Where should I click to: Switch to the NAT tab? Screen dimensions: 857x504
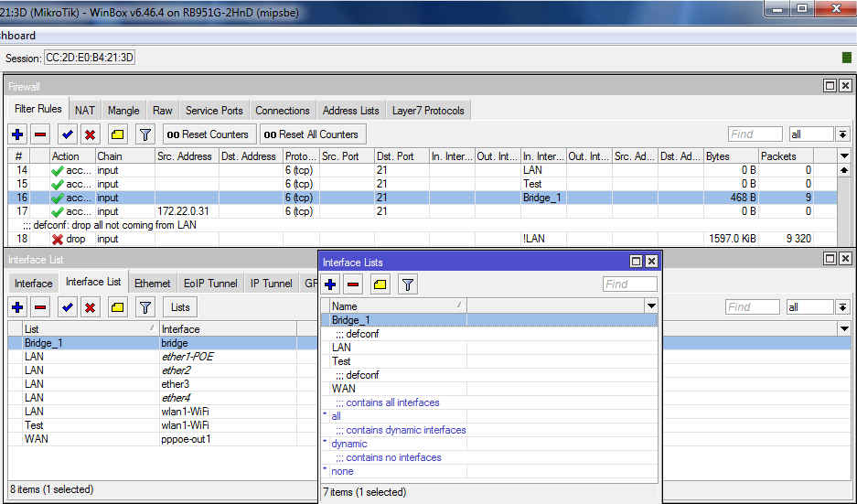[x=85, y=111]
